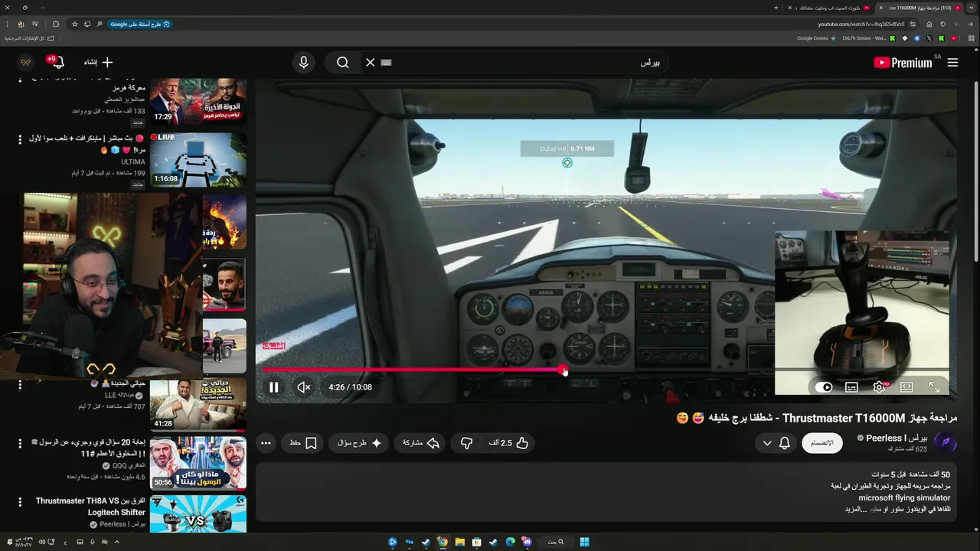Switch to theater mode view

tap(906, 387)
